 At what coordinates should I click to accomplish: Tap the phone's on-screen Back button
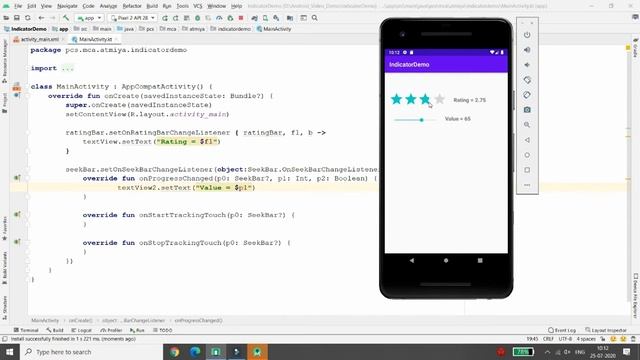412,260
